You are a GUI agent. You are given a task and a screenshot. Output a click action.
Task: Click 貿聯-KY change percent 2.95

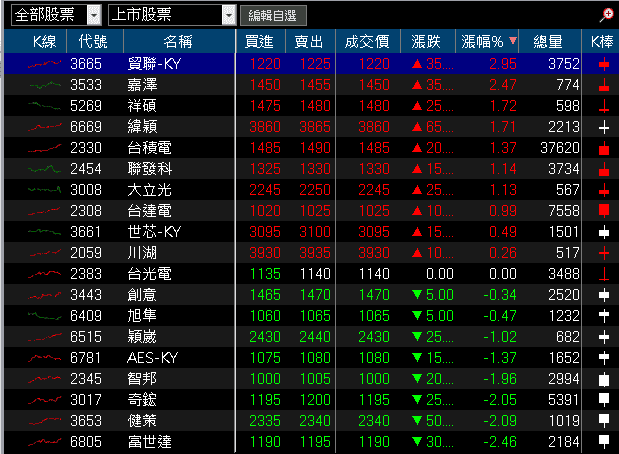coord(503,64)
